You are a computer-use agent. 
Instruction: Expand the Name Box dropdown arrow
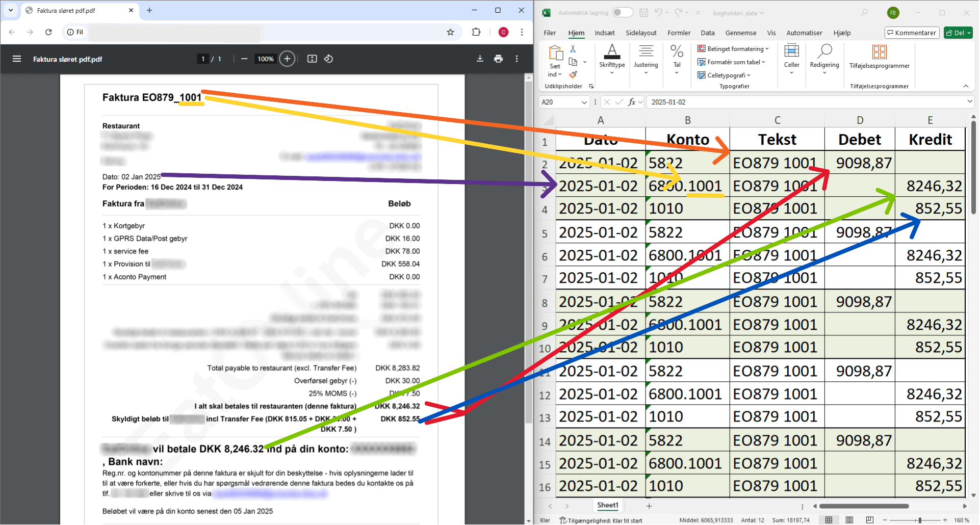coord(584,102)
